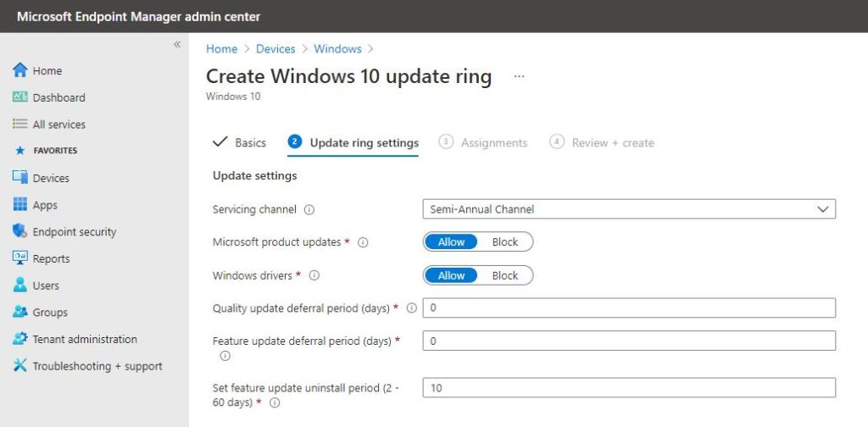The height and width of the screenshot is (427, 868).
Task: Open Dashboard via its chart icon
Action: tap(20, 97)
